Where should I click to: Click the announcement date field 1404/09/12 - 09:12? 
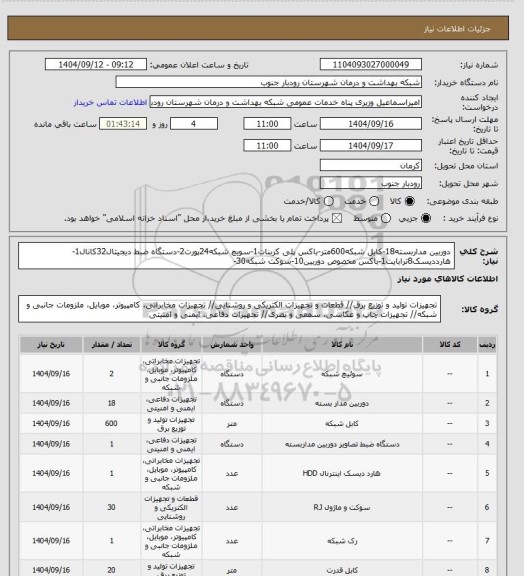pyautogui.click(x=96, y=64)
